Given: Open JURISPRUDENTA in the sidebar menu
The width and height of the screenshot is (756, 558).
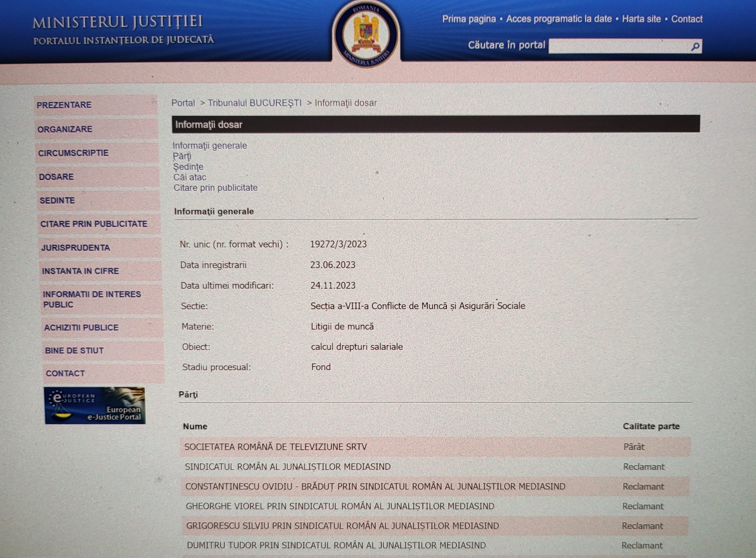Looking at the screenshot, I should pos(100,248).
